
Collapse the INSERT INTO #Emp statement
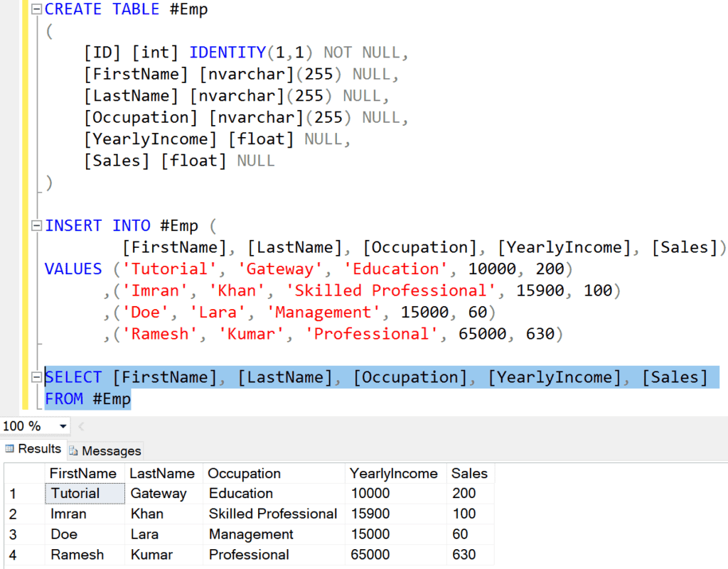[x=36, y=226]
